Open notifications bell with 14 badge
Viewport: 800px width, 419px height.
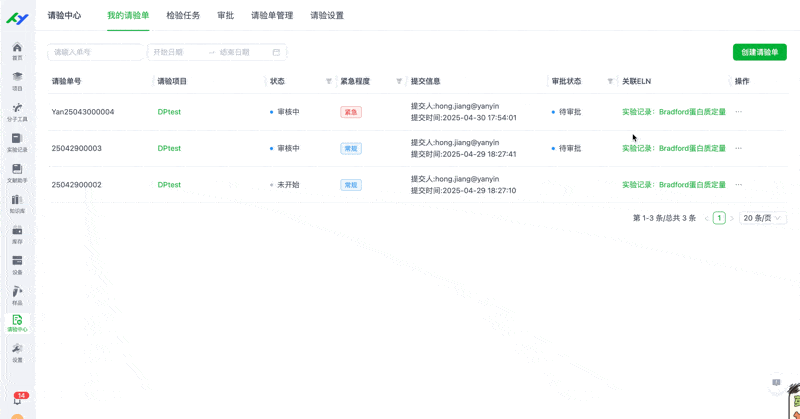18,399
